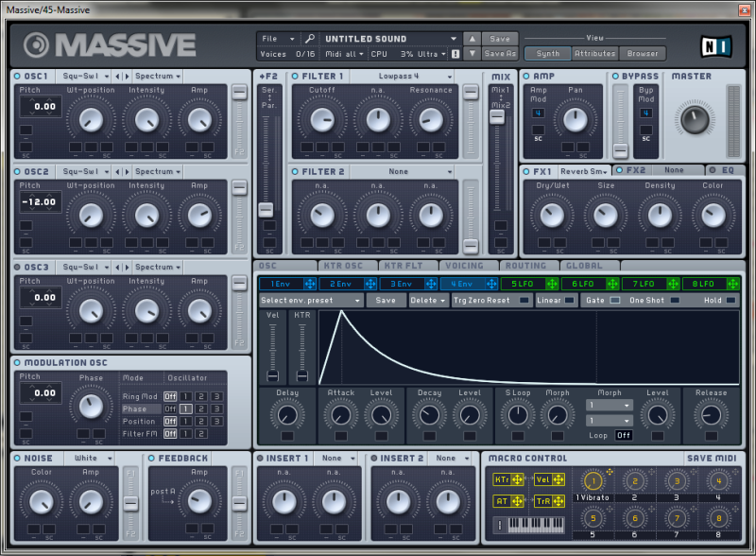Click the Save preset button

(500, 39)
